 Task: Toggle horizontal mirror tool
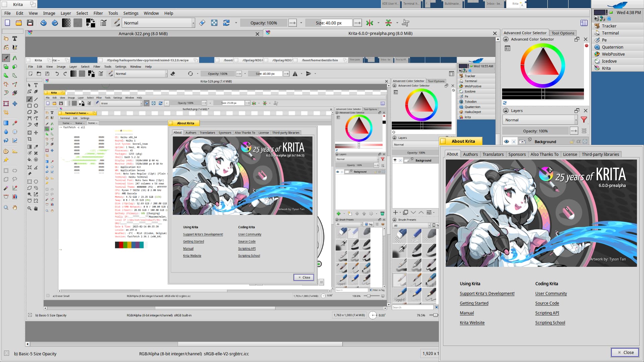click(x=370, y=23)
